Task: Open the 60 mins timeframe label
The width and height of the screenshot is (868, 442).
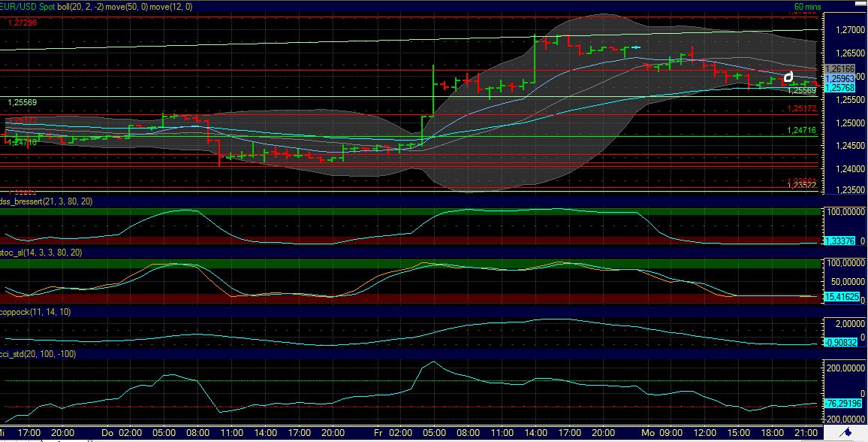Action: 808,6
